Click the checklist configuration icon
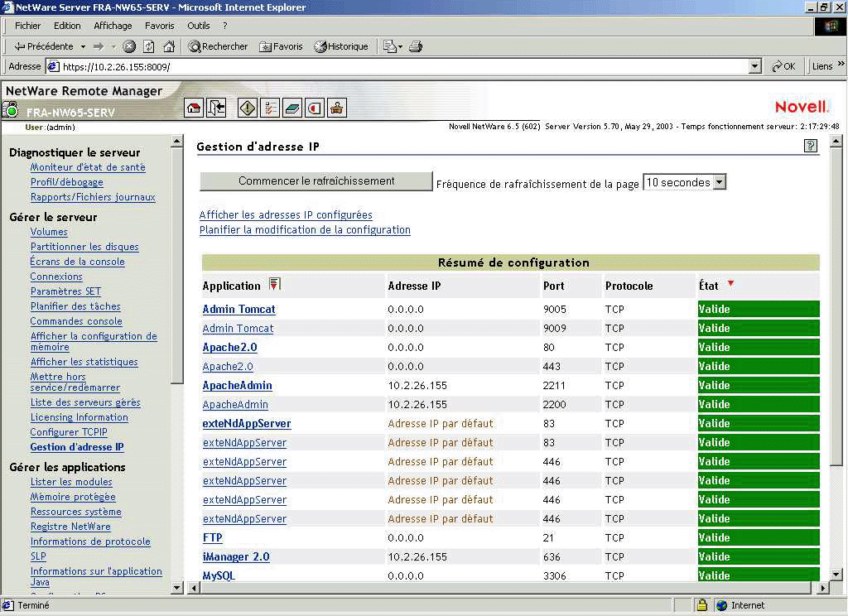The height and width of the screenshot is (616, 848). 270,108
